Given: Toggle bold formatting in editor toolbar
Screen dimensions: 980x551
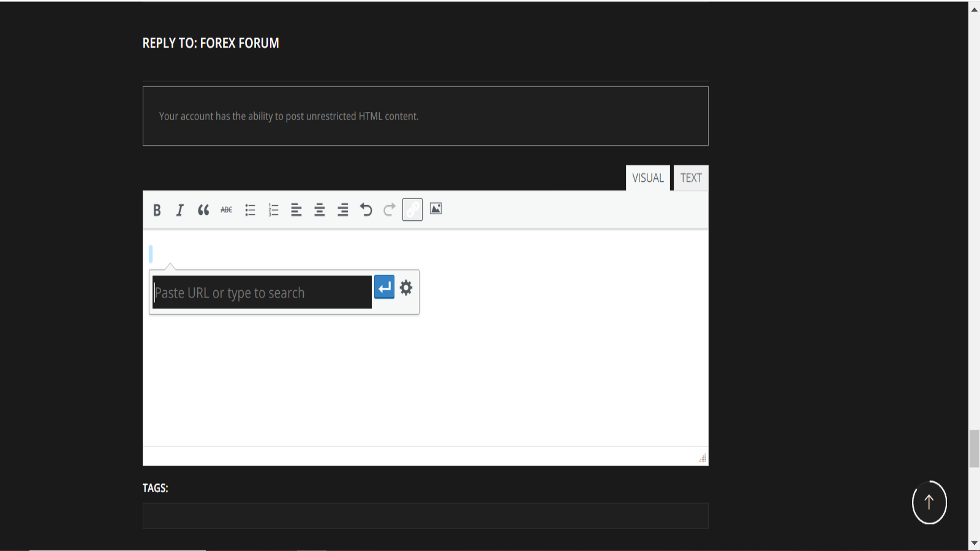Looking at the screenshot, I should (157, 210).
